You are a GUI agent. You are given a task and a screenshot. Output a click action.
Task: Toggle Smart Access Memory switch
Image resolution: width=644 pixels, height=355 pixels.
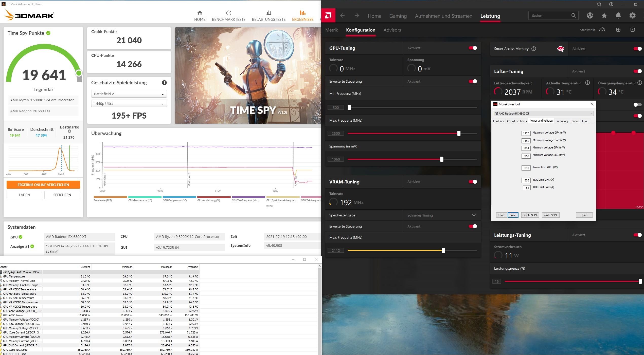coord(637,49)
